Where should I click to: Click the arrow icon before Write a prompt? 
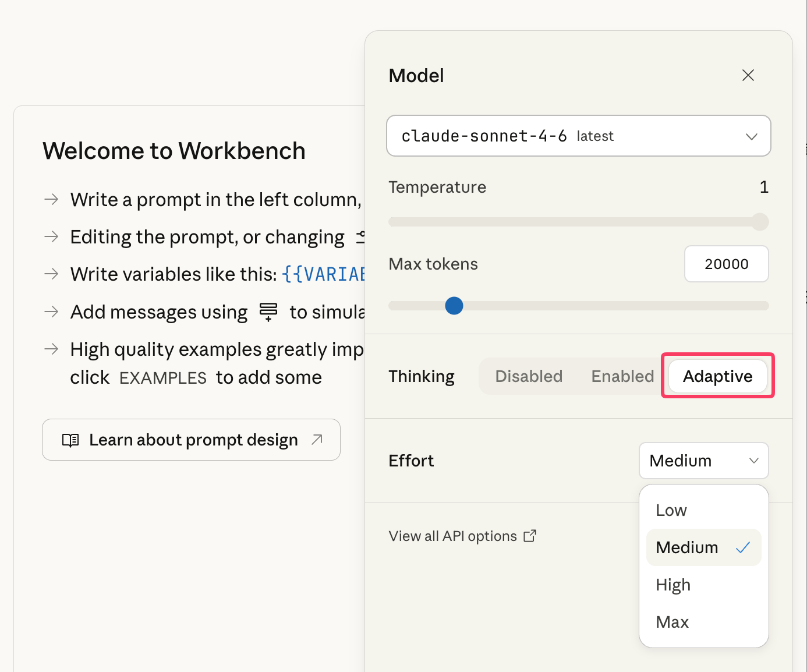[x=51, y=199]
